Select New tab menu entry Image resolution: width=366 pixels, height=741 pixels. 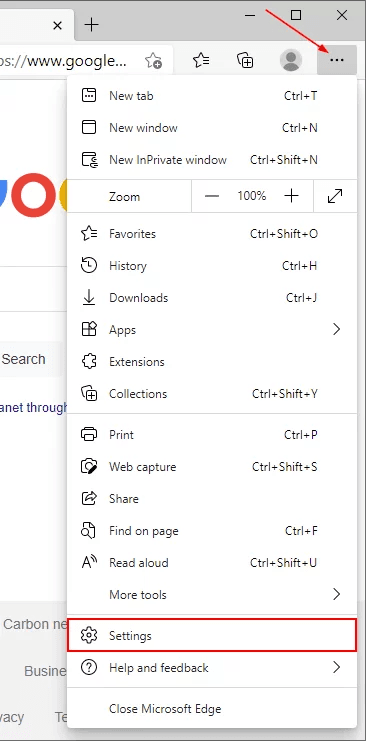click(x=212, y=96)
